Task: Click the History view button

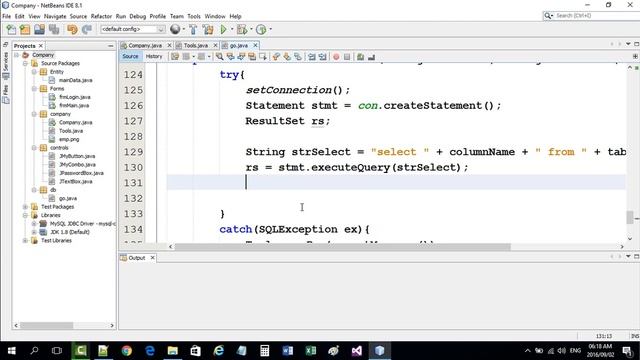Action: (x=154, y=56)
